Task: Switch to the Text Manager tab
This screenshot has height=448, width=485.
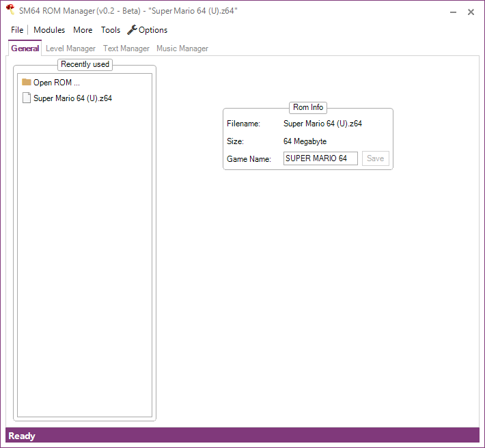Action: click(126, 48)
